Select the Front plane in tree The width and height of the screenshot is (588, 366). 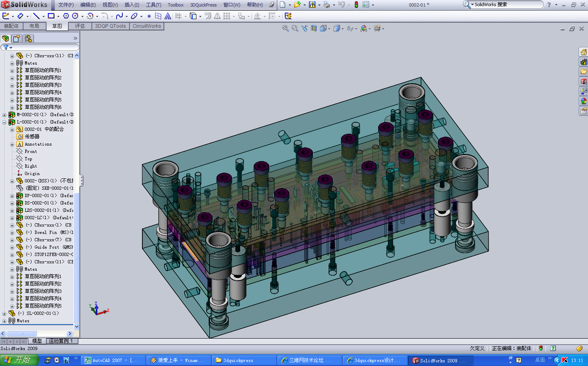point(31,152)
